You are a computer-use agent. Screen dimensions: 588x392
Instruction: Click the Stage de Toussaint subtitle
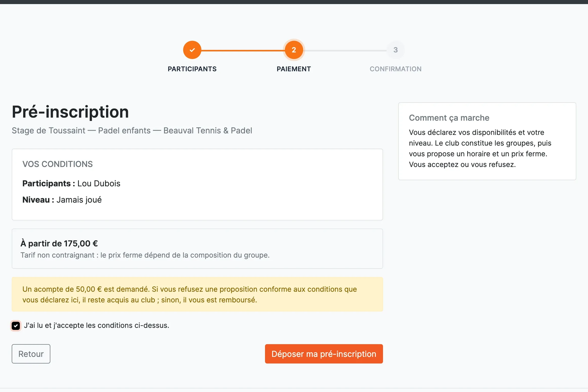pos(132,131)
